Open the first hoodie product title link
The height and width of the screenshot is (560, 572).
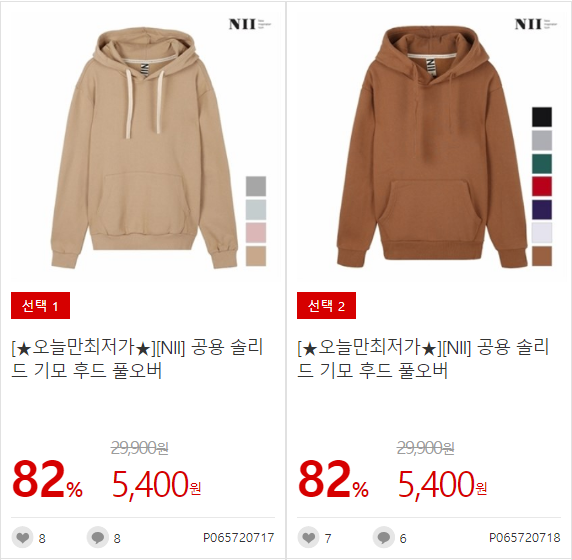pos(137,358)
